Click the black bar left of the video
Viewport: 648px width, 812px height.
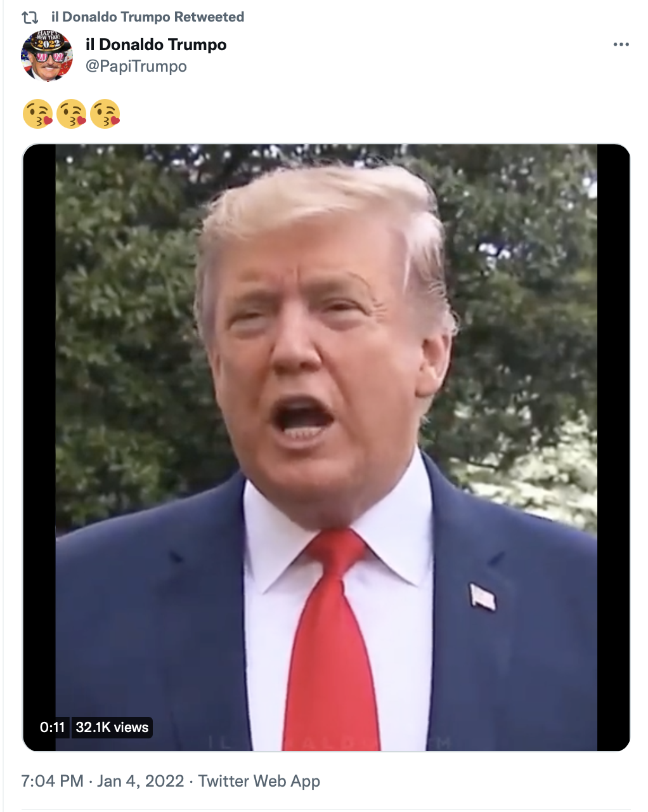pos(39,447)
